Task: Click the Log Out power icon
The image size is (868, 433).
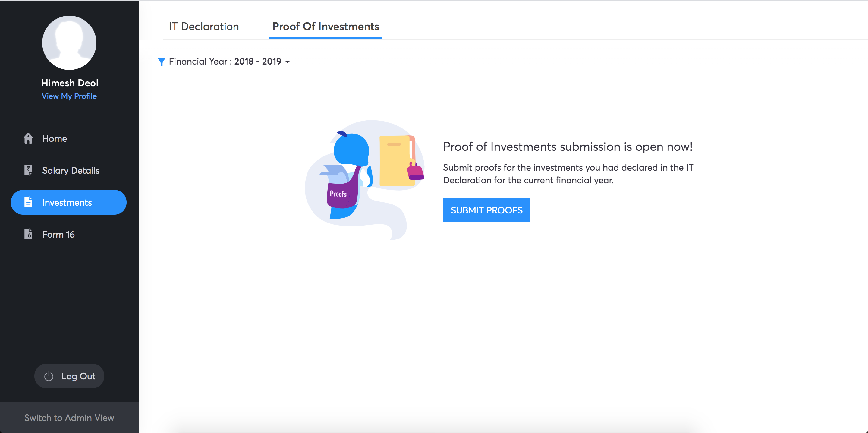Action: pos(49,376)
